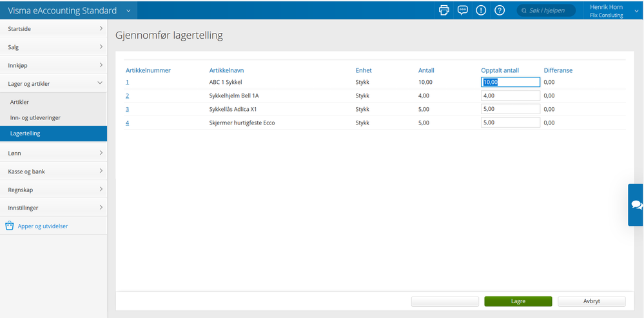Select the Sykkellås Adlica X1 article name
This screenshot has width=644, height=318.
pyautogui.click(x=233, y=109)
